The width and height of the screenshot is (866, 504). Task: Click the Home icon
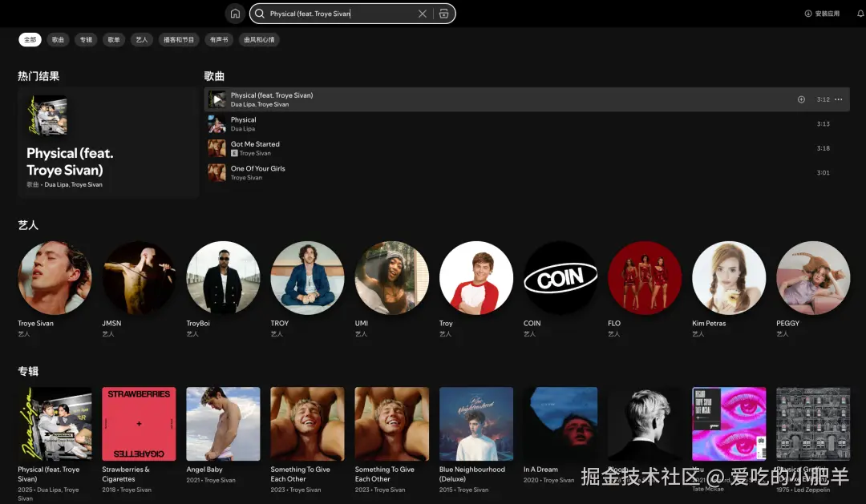(x=235, y=13)
